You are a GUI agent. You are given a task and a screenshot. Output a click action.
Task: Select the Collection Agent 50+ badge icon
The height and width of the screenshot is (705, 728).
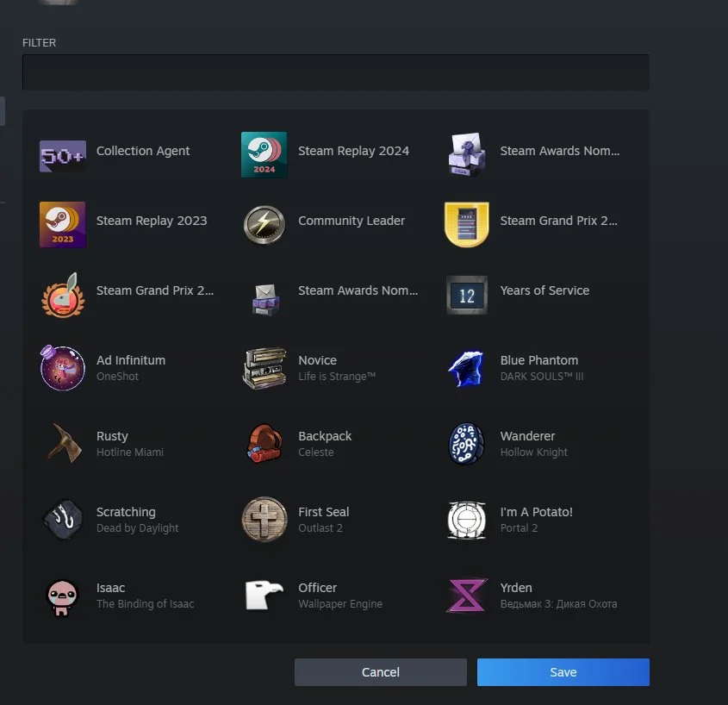coord(63,156)
